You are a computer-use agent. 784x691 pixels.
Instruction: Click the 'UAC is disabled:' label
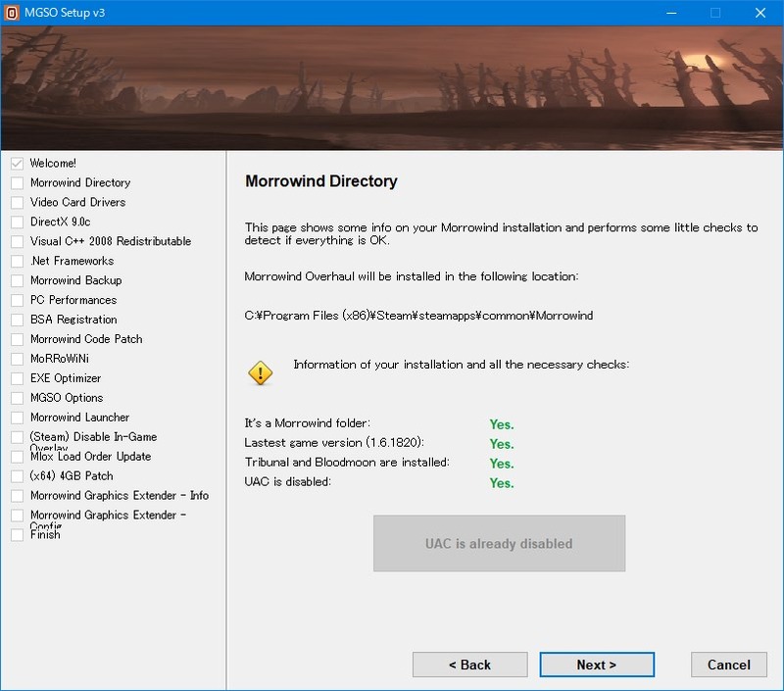287,482
